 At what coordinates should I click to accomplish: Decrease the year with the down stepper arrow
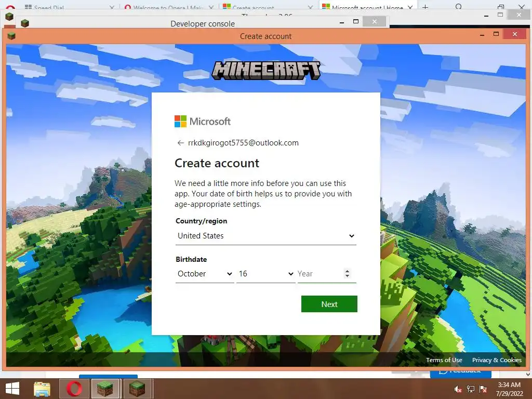[x=347, y=276]
